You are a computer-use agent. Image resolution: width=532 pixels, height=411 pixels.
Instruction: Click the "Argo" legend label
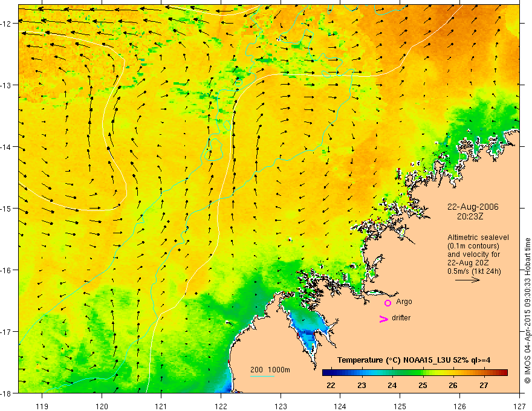[404, 302]
